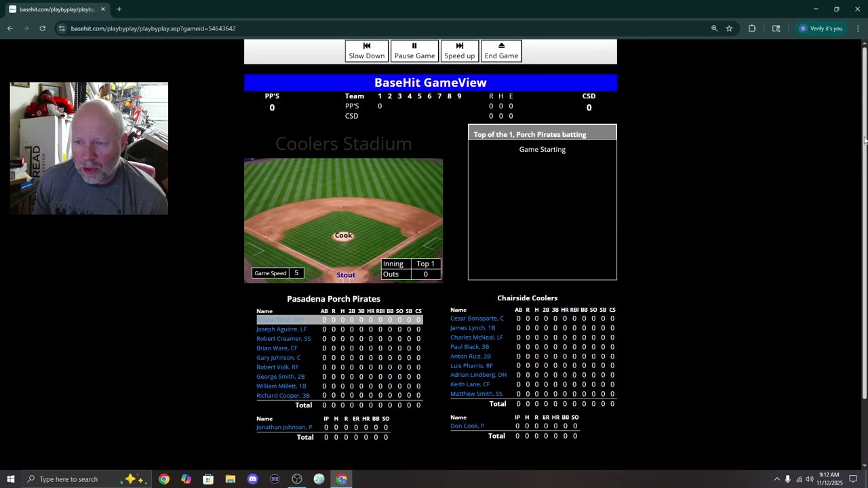This screenshot has height=488, width=868.
Task: Open James Lynch, 1B player link
Action: pos(473,328)
